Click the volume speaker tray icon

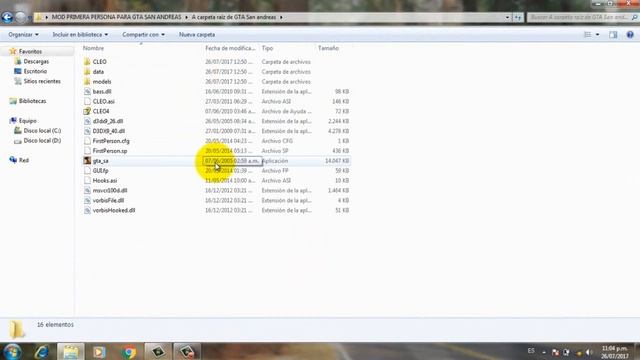pyautogui.click(x=589, y=352)
